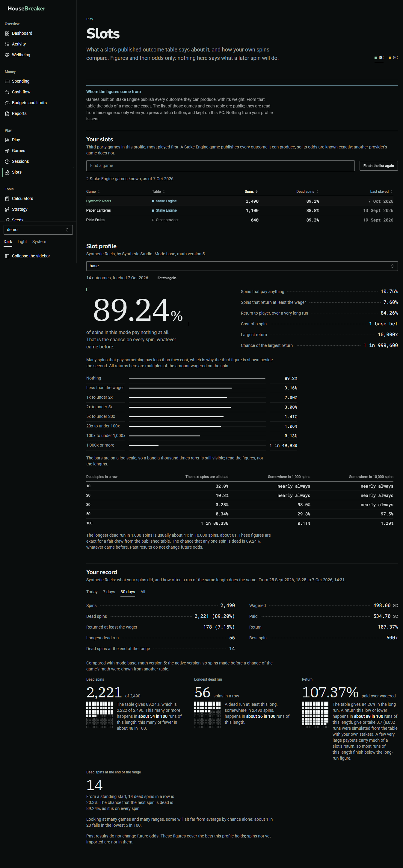Open Wellbeing via its heart icon

(x=7, y=55)
